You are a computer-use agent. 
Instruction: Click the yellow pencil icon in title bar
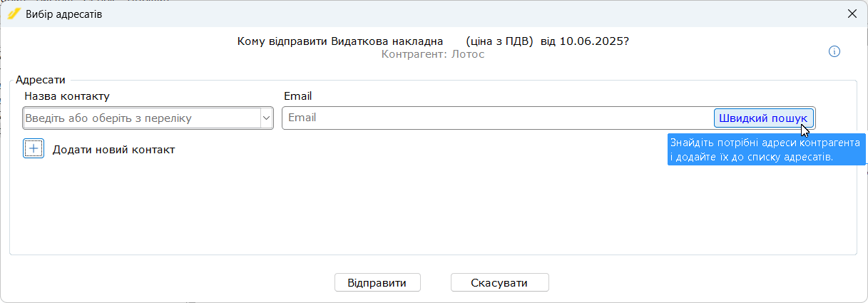(14, 14)
